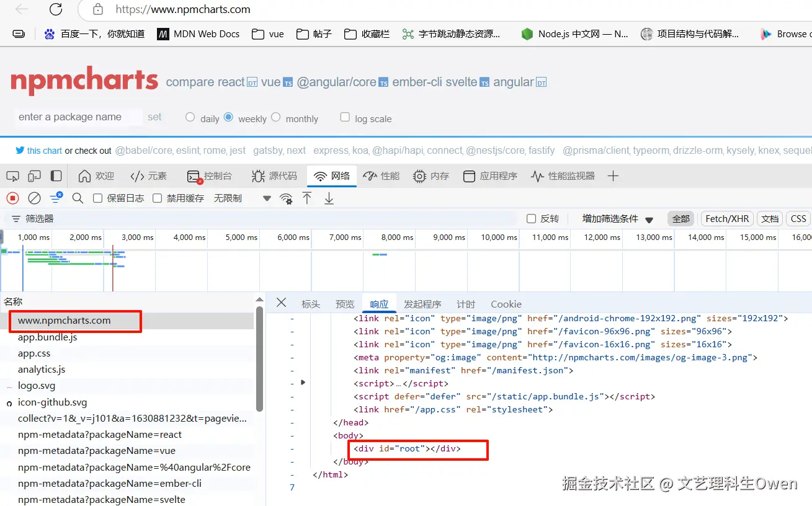Click the import HAR upload arrow
The height and width of the screenshot is (506, 812).
click(x=307, y=198)
